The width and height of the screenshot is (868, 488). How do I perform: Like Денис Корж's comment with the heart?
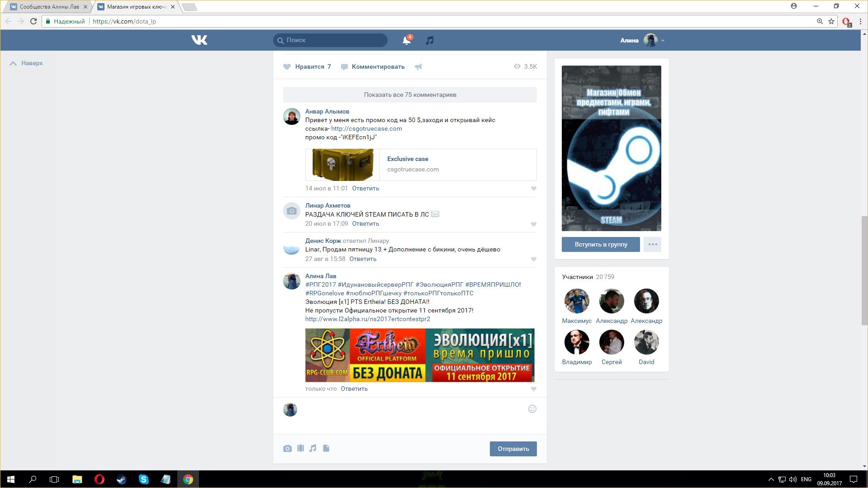tap(534, 259)
